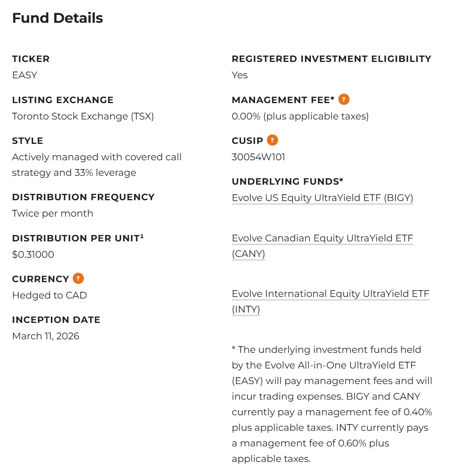463x476 pixels.
Task: Follow the Evolve International Equity UltraYield ETF link
Action: [330, 294]
